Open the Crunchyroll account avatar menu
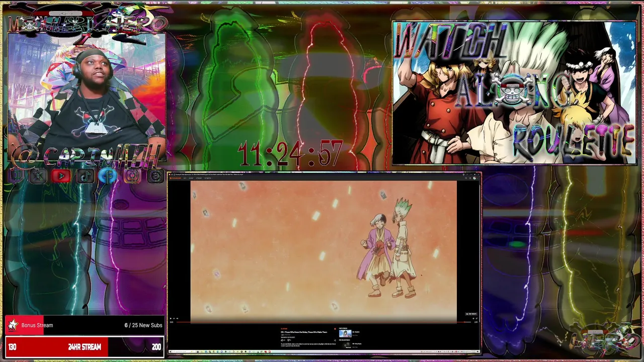This screenshot has height=362, width=644. pos(475,178)
